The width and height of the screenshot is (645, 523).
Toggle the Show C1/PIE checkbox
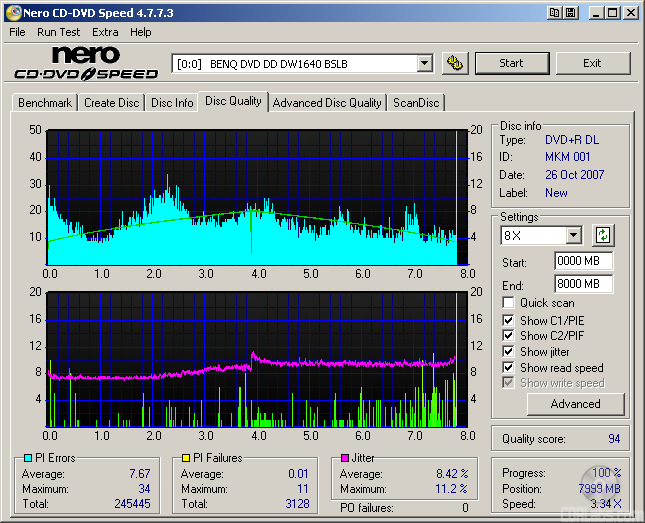point(509,320)
